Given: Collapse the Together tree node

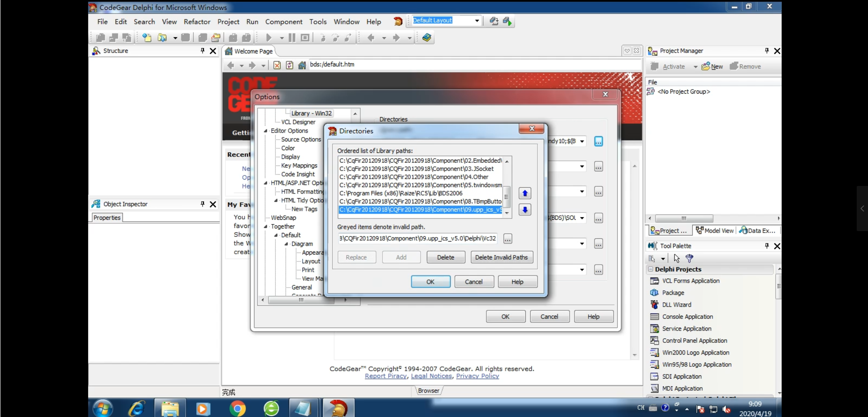Looking at the screenshot, I should tap(265, 226).
